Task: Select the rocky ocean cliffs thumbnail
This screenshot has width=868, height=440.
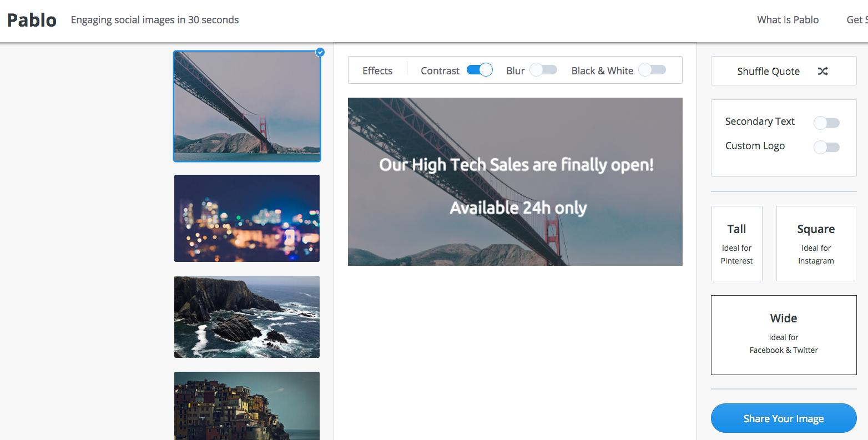Action: point(247,317)
